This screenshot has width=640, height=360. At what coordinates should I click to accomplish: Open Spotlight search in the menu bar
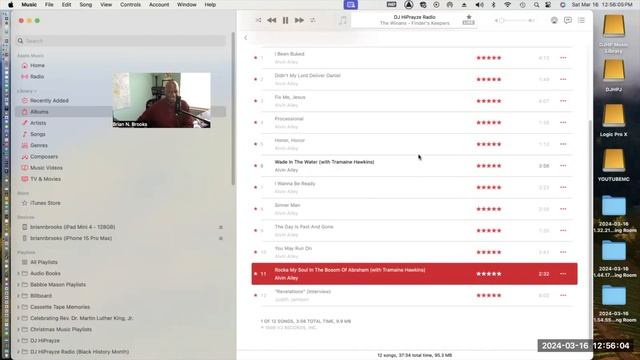point(536,4)
